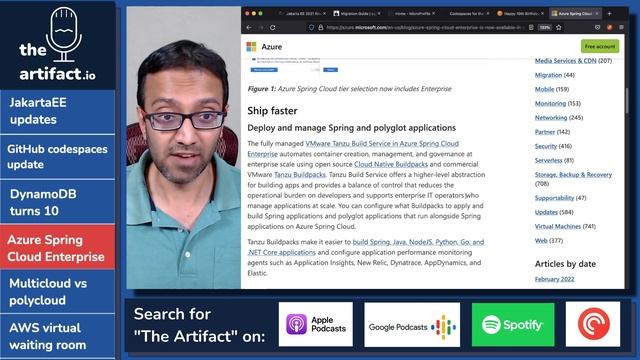This screenshot has width=640, height=360.
Task: Close the Home - MicroProfile tab
Action: pos(433,13)
